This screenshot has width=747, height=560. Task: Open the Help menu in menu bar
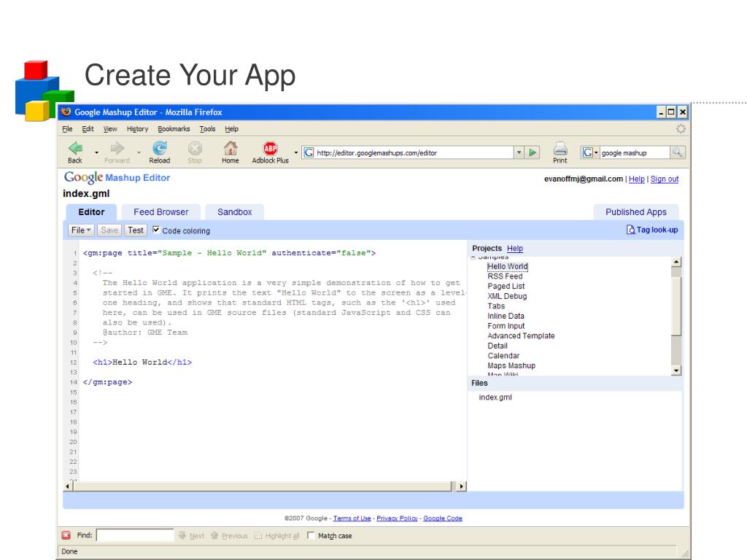pyautogui.click(x=231, y=129)
